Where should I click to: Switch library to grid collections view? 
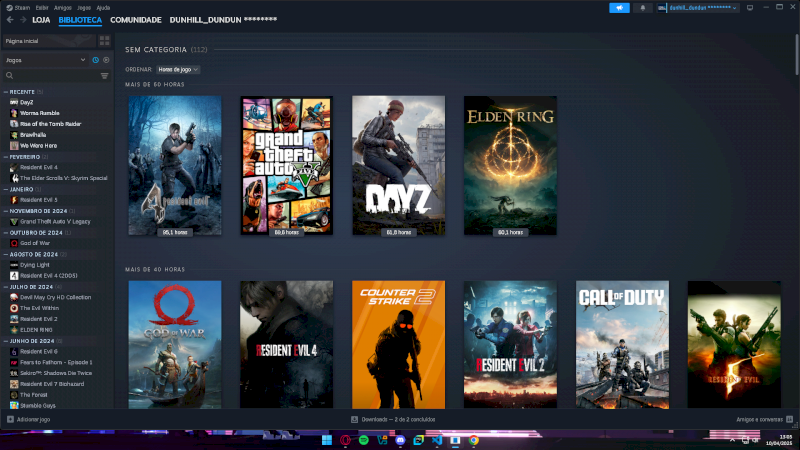(105, 42)
